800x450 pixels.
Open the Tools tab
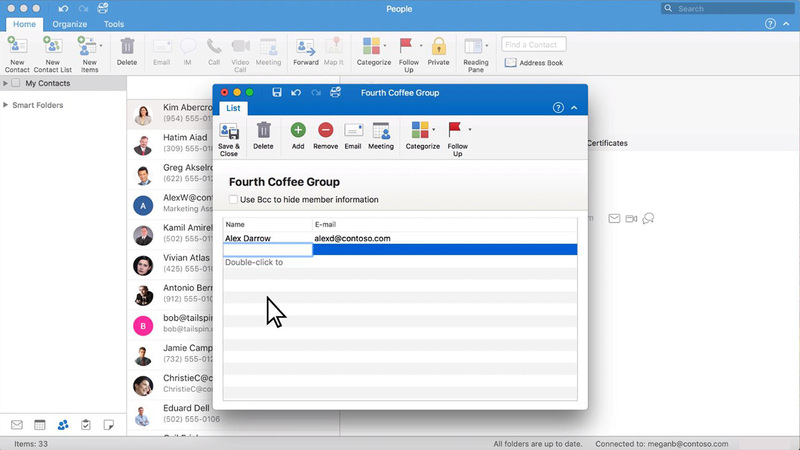[114, 24]
